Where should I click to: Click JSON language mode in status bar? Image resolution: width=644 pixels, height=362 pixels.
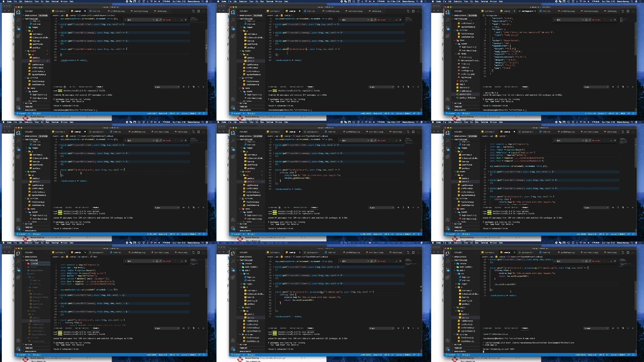pyautogui.click(x=623, y=113)
